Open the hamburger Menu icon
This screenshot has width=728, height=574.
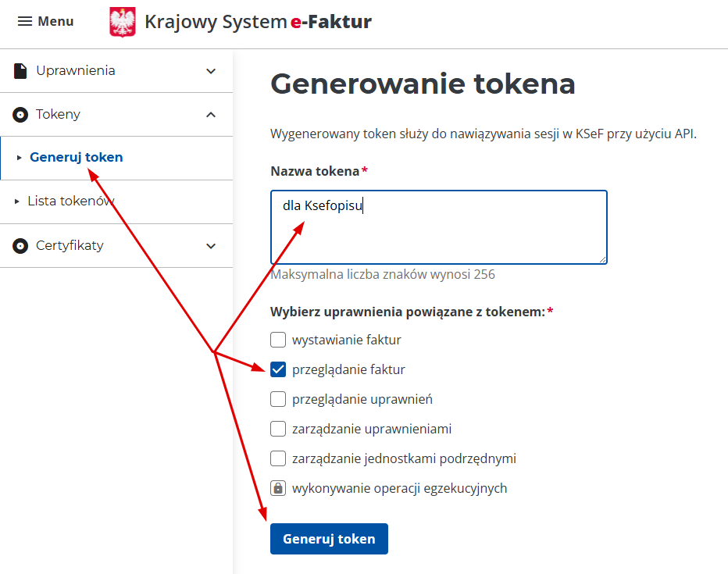coord(25,22)
